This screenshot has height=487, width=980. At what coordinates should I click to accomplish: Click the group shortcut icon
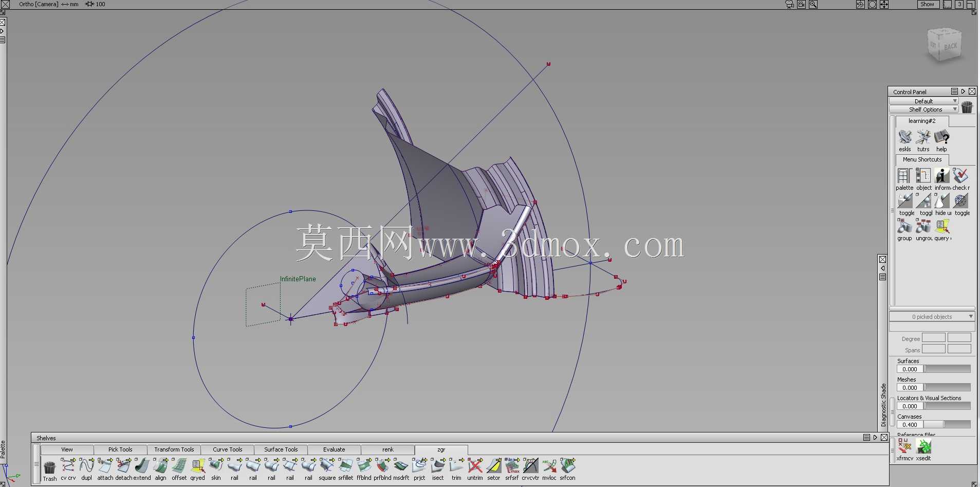pyautogui.click(x=904, y=226)
